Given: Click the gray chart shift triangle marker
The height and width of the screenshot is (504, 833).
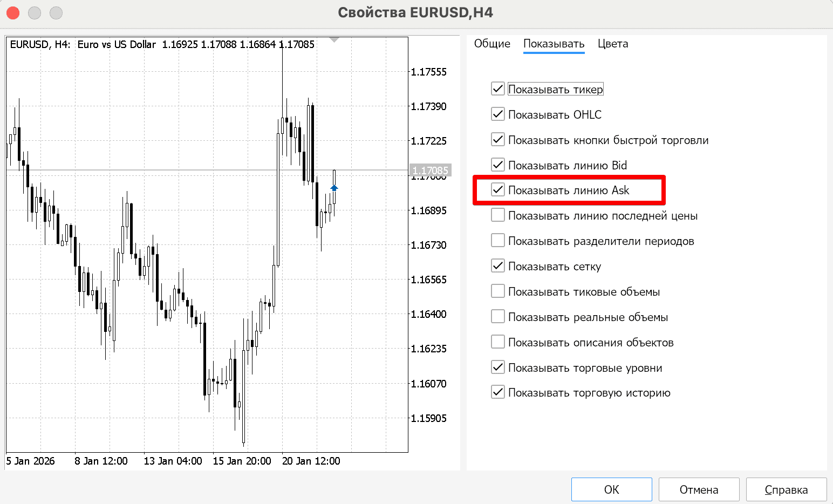Looking at the screenshot, I should coord(334,39).
